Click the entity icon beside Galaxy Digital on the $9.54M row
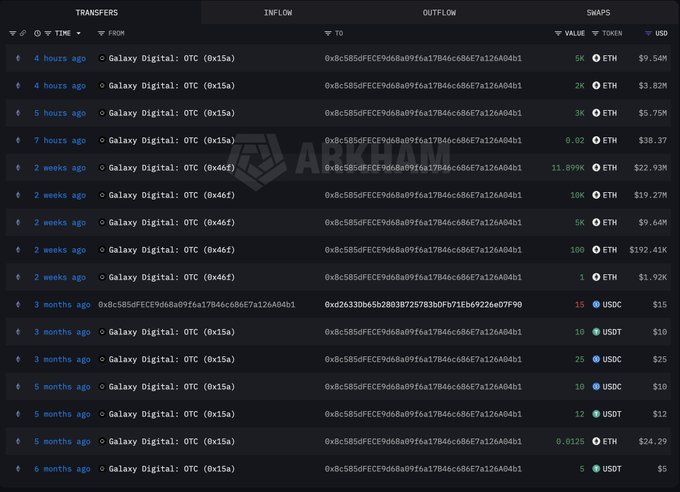 click(102, 58)
